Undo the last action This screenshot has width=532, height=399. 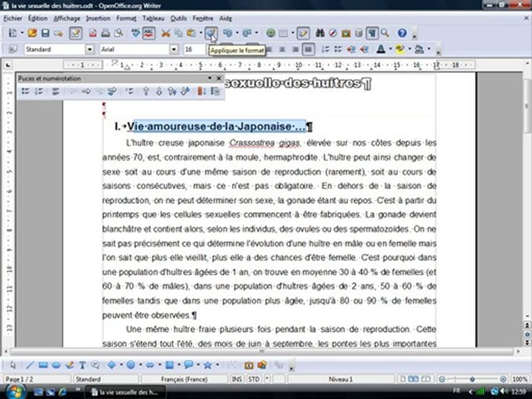(228, 33)
